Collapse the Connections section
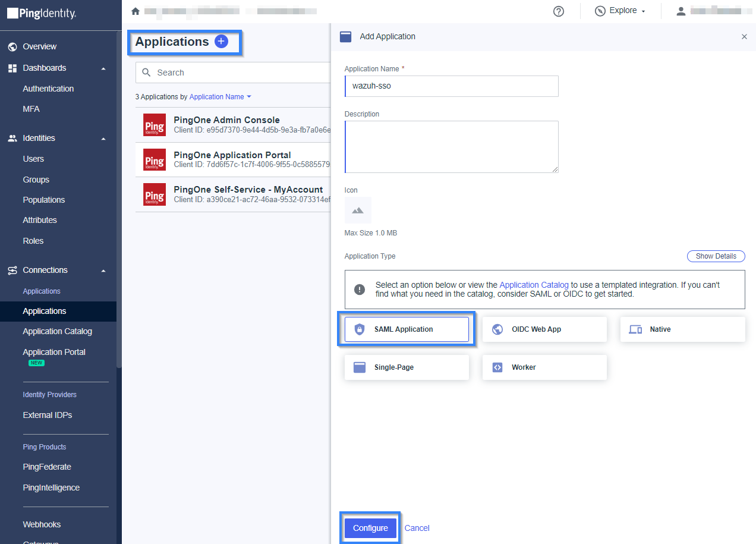The width and height of the screenshot is (756, 544). tap(103, 271)
